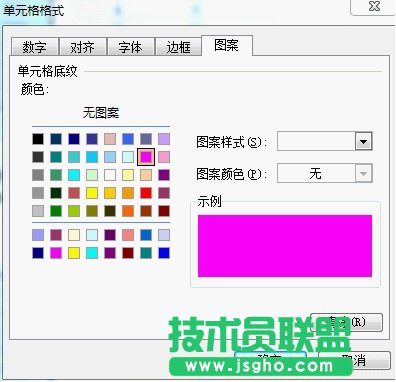Select the brown color swatch

(146, 211)
